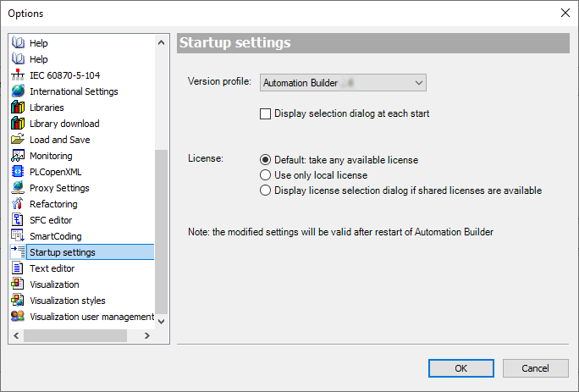Select the Refactoring category
Viewport: 579px width, 392px height.
(x=53, y=204)
